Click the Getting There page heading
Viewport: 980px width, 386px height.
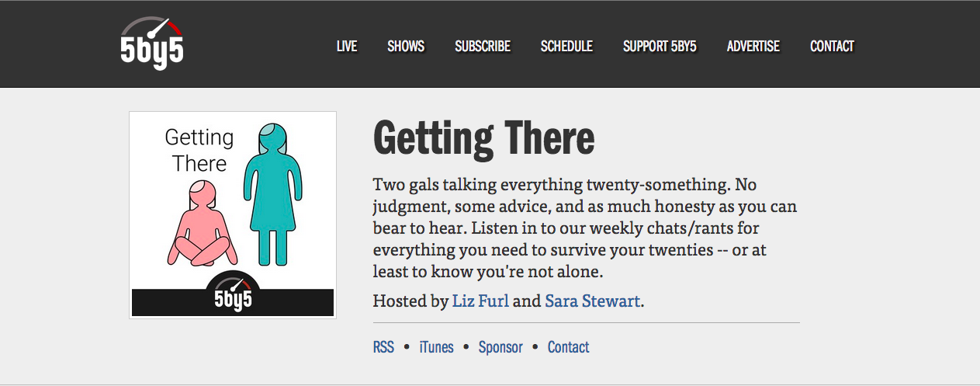[x=484, y=138]
